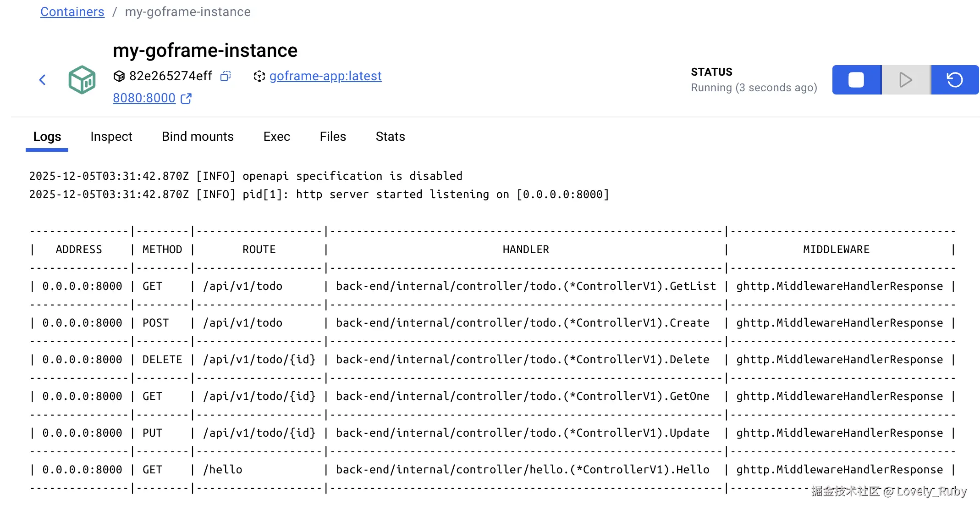Restart the container
Image resolution: width=980 pixels, height=511 pixels.
tap(955, 80)
